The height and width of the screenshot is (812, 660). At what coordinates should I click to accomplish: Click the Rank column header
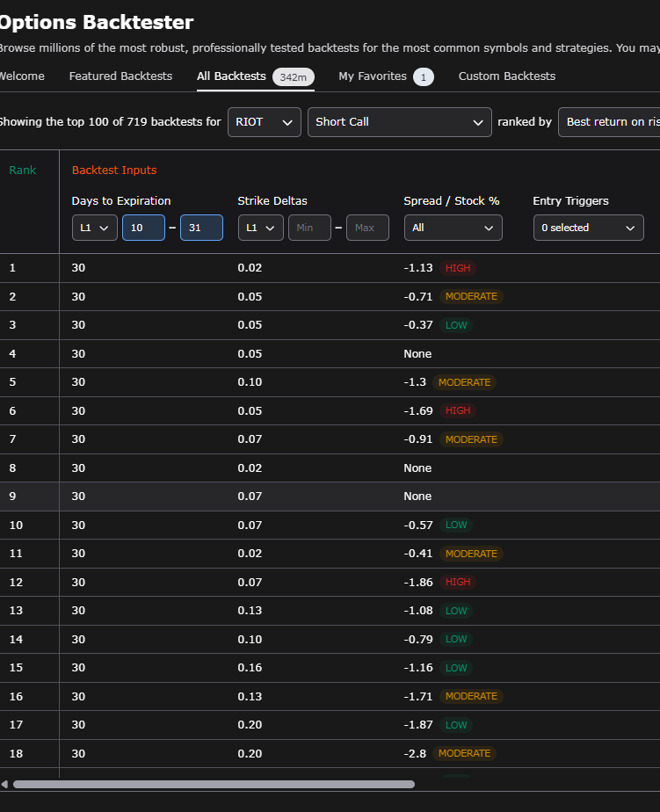tap(23, 170)
